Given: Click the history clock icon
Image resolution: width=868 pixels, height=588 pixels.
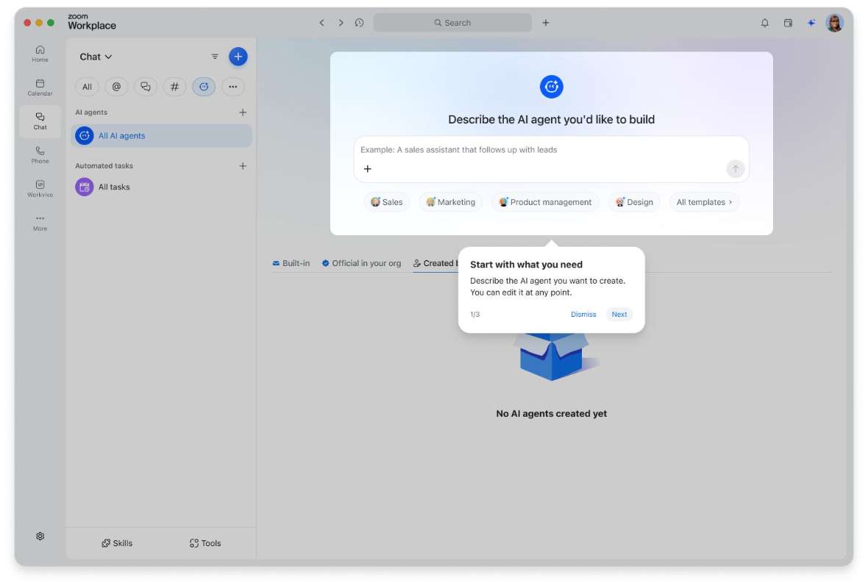Looking at the screenshot, I should click(x=359, y=23).
